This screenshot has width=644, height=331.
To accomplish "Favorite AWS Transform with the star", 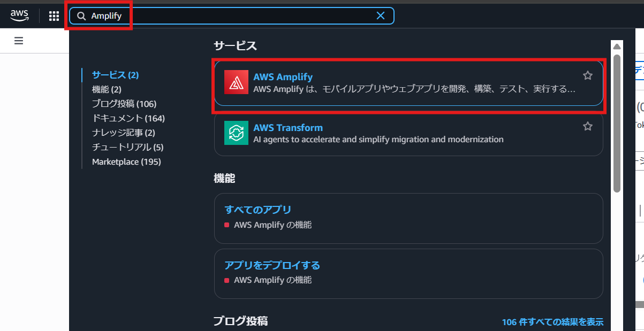I will point(588,126).
